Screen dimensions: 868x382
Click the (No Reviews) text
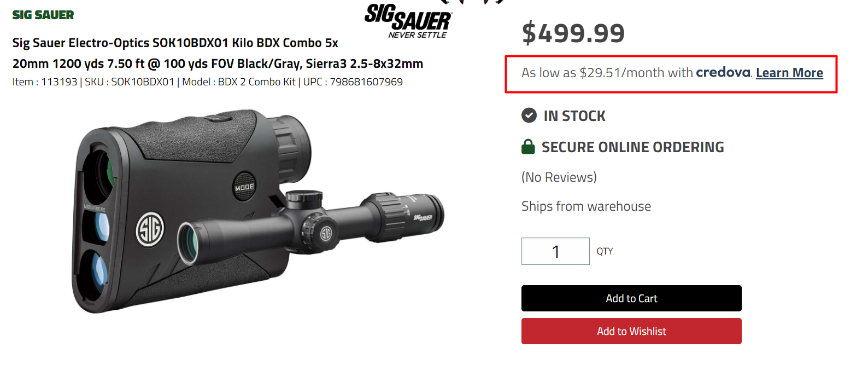click(559, 177)
